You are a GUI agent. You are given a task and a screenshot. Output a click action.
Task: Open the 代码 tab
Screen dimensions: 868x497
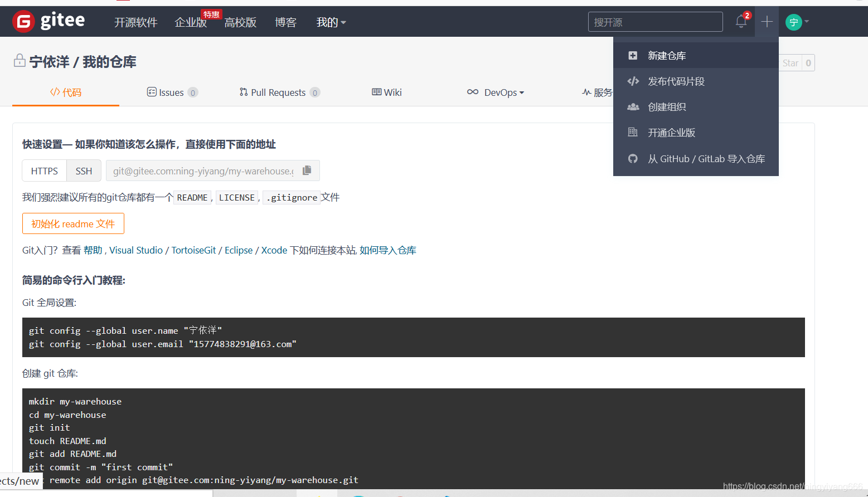[x=66, y=92]
